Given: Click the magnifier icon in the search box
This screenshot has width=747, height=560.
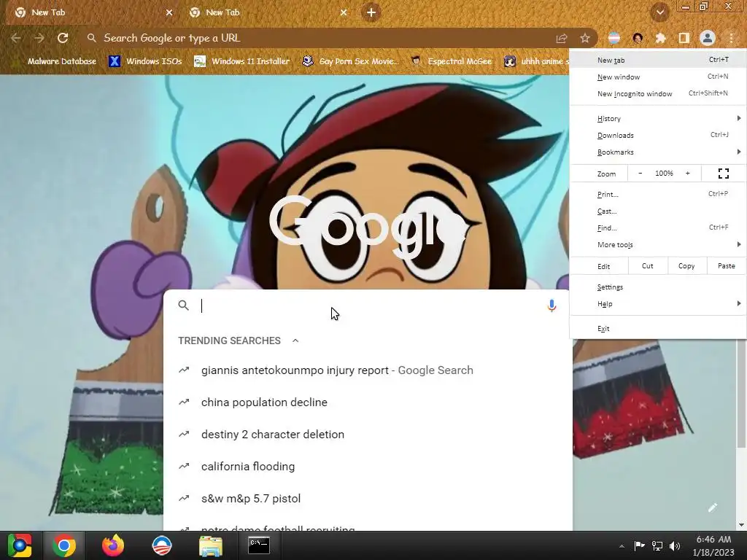Looking at the screenshot, I should point(183,306).
